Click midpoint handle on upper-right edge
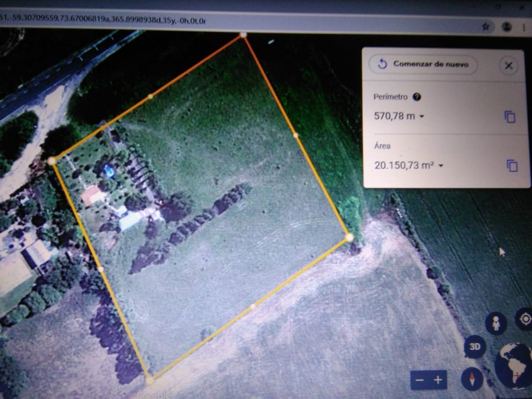532x399 pixels. pos(296,135)
